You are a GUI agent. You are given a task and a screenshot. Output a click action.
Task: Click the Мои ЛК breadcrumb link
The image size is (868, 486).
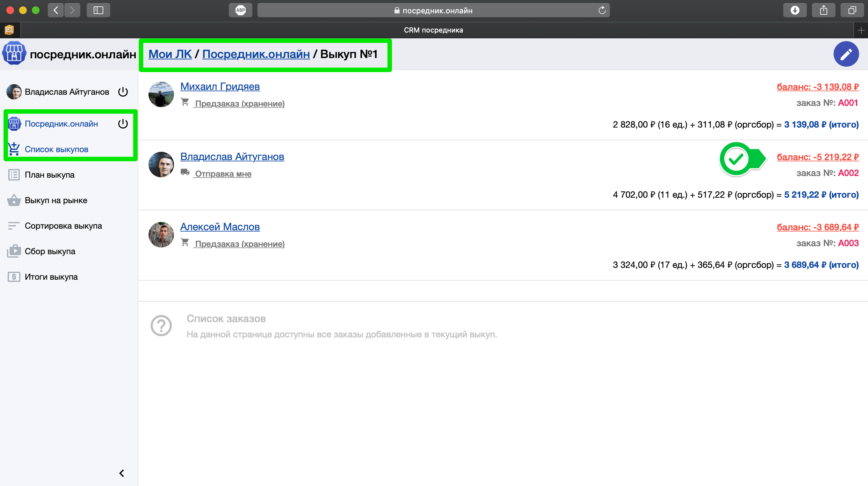click(x=170, y=54)
